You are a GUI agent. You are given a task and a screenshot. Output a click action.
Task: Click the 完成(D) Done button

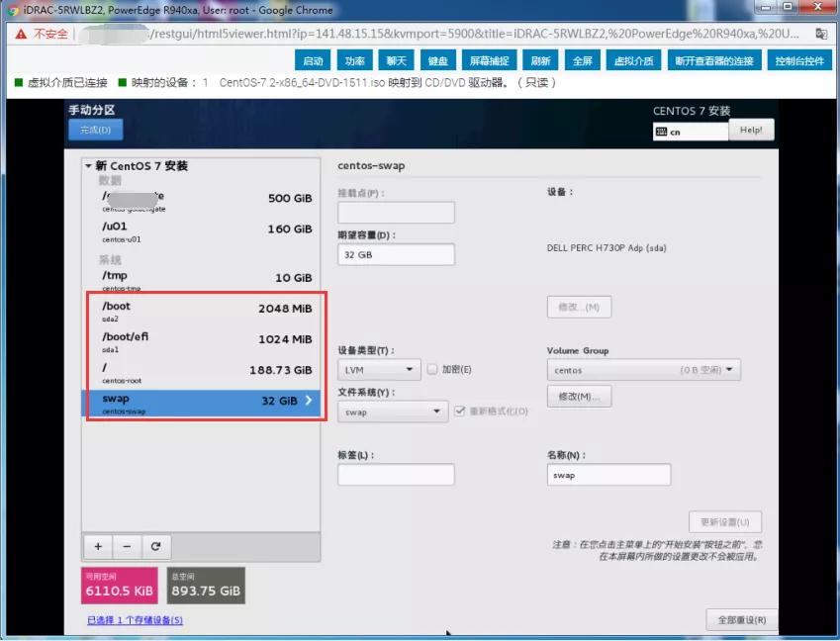tap(95, 130)
